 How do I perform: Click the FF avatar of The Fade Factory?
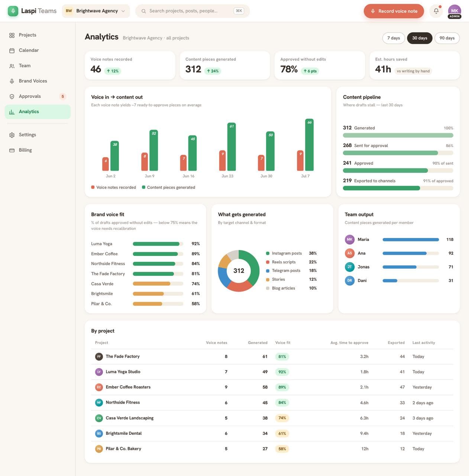99,357
